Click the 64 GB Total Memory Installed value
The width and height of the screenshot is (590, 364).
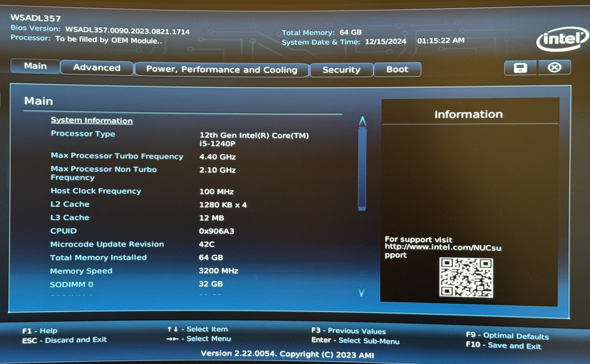coord(211,258)
